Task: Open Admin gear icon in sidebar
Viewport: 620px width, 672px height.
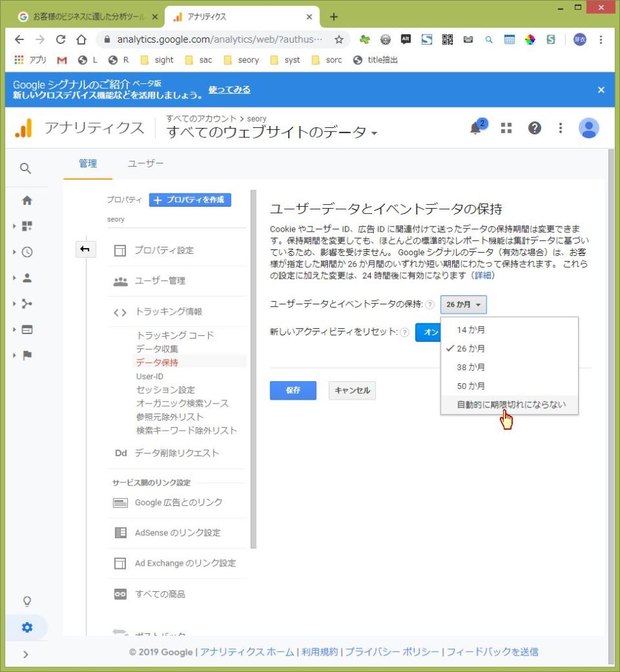Action: [27, 627]
